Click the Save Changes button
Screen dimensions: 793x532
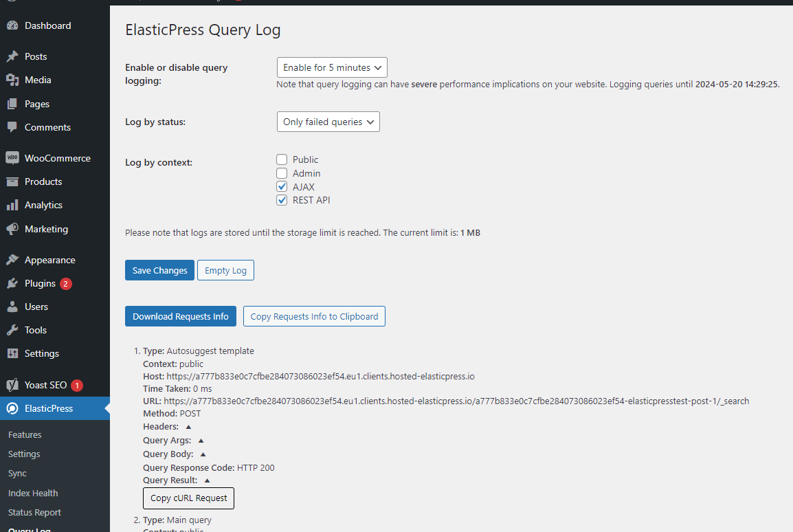159,270
